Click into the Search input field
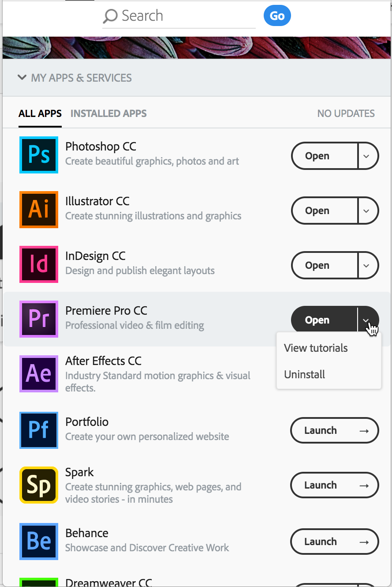 tap(185, 16)
